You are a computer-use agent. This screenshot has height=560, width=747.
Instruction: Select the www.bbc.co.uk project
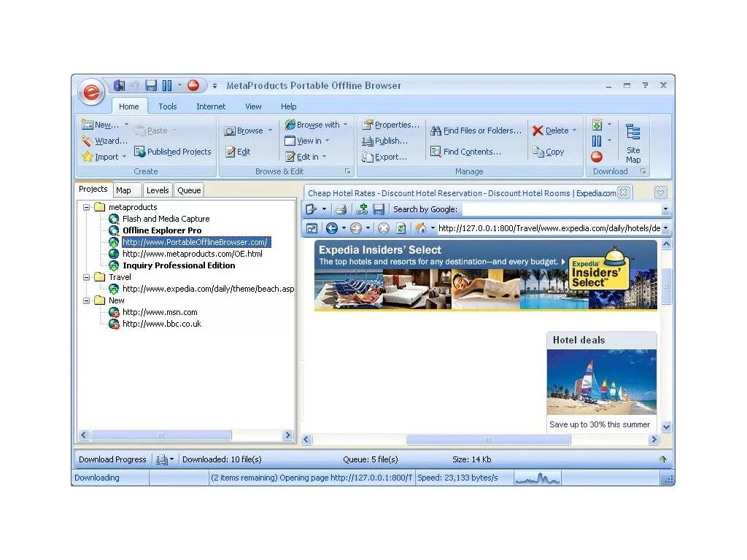click(162, 324)
